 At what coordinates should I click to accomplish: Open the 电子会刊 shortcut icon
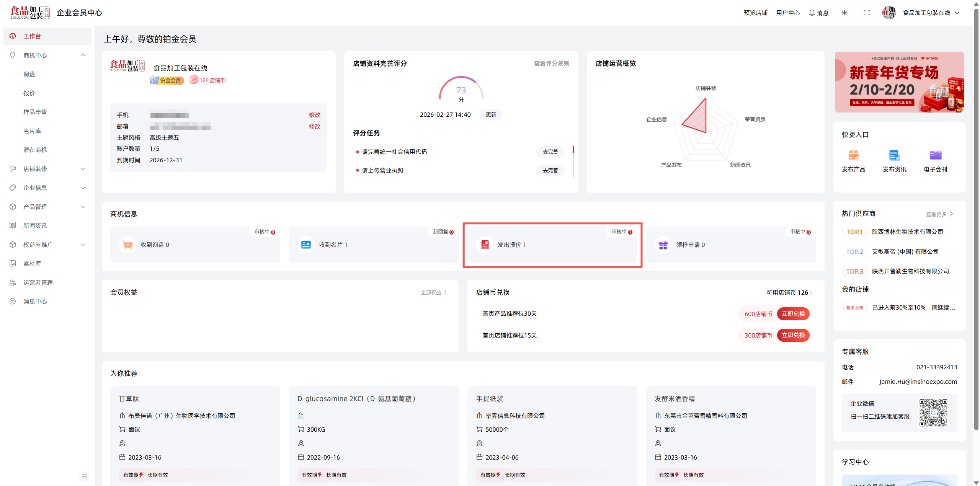tap(935, 155)
